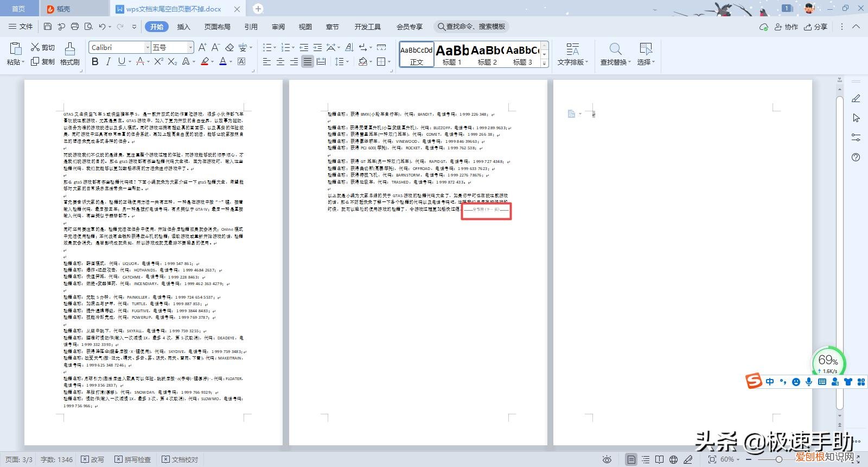Toggle justify text alignment
868x467 pixels.
(x=308, y=61)
